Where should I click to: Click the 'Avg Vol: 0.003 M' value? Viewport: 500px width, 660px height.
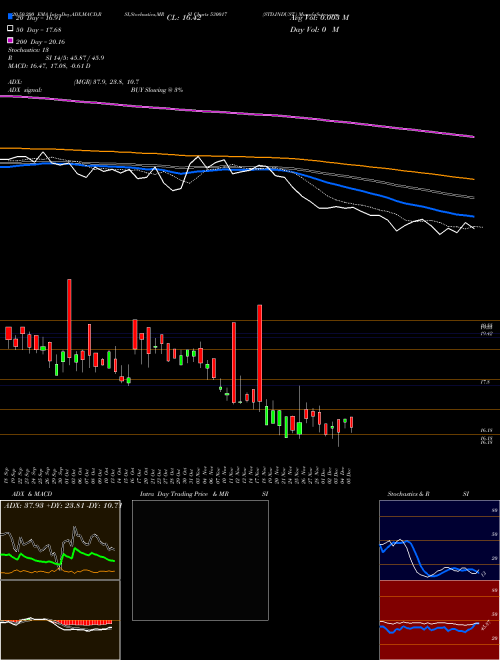pyautogui.click(x=319, y=18)
